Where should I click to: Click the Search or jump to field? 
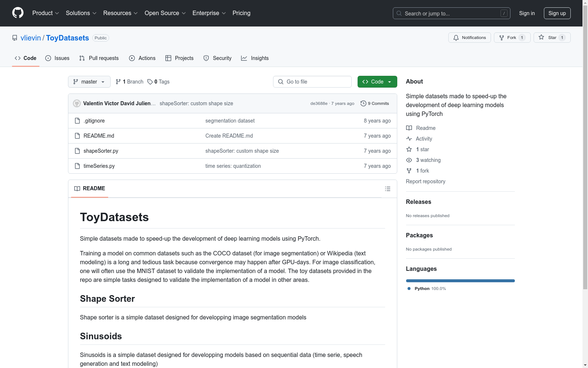[452, 13]
